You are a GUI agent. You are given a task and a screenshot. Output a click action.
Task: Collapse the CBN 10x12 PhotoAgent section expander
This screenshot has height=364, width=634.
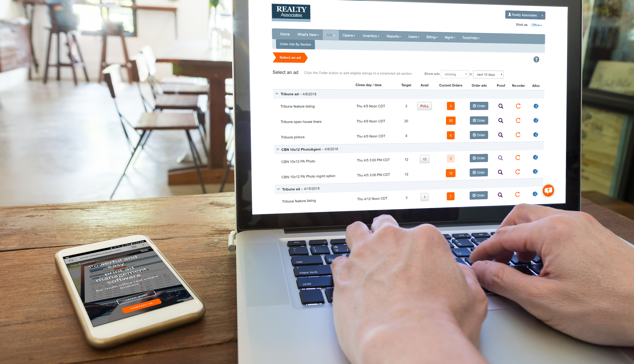coord(277,149)
